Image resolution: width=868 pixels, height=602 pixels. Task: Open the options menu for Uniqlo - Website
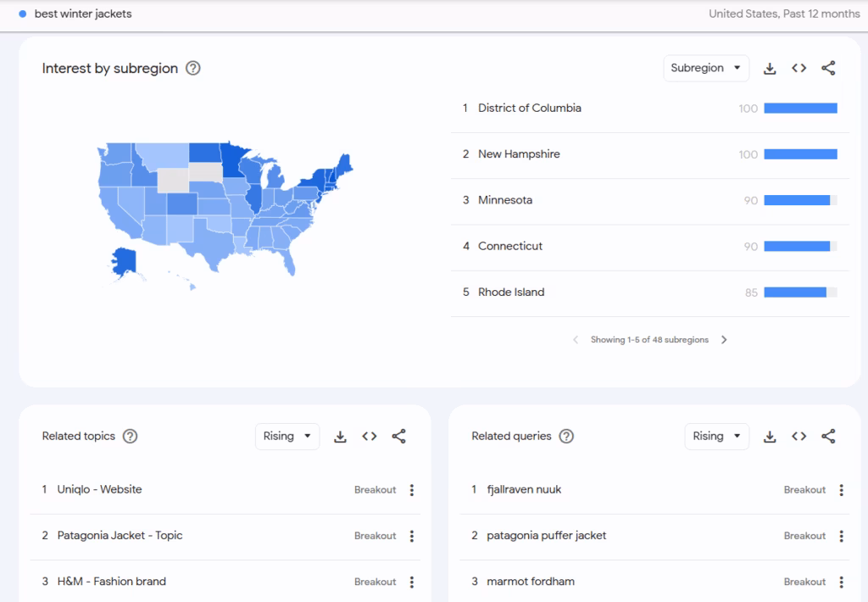(x=411, y=489)
